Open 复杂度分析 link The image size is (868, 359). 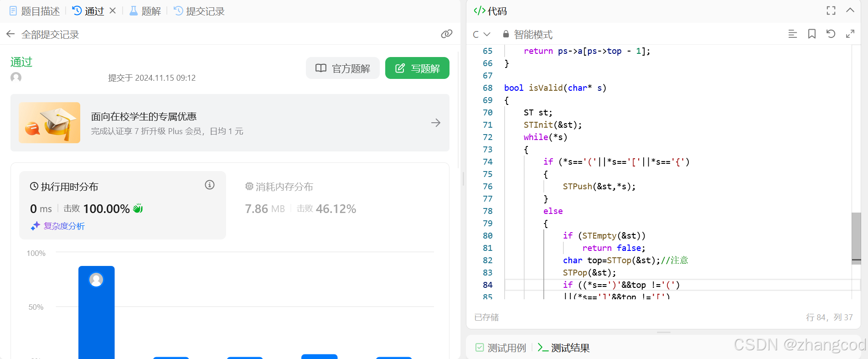click(58, 226)
